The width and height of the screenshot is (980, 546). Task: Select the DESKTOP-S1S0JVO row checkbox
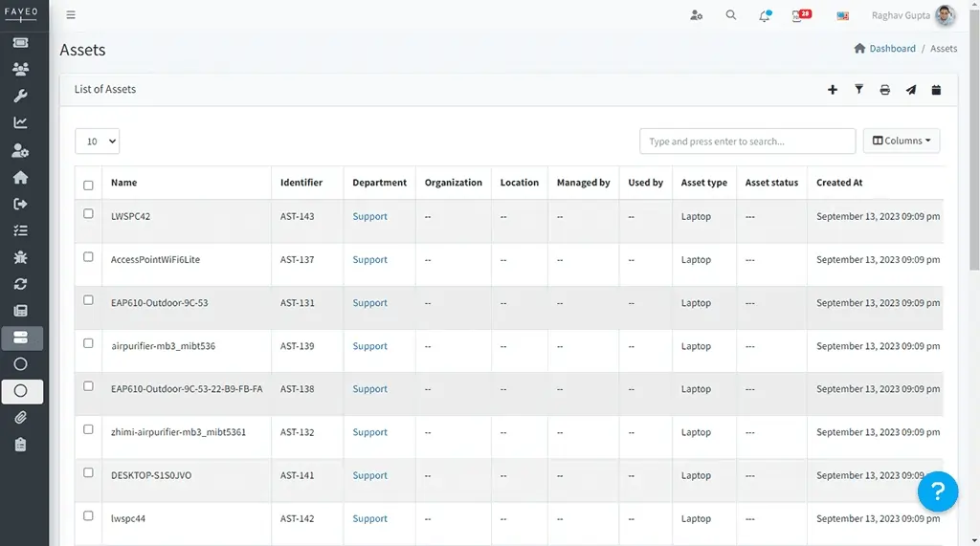[88, 473]
